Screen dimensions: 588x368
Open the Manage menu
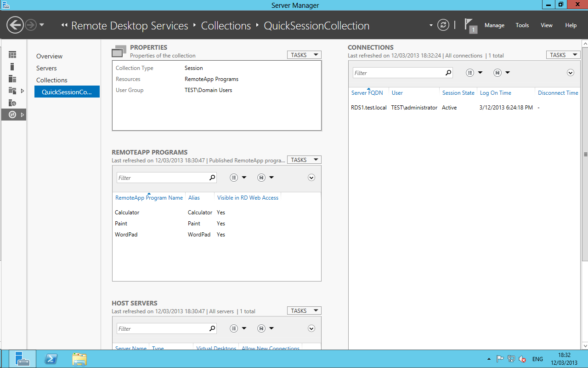pyautogui.click(x=494, y=25)
